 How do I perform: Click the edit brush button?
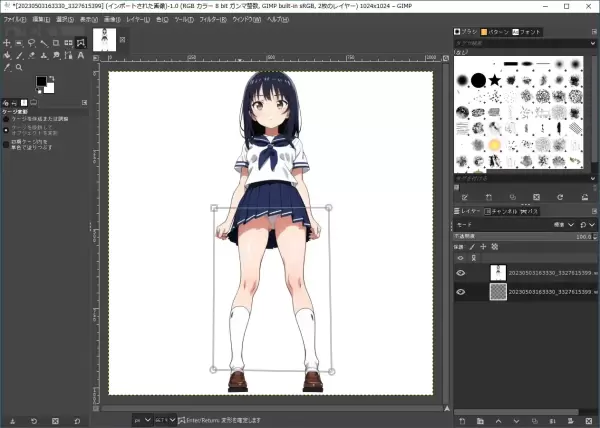(465, 197)
